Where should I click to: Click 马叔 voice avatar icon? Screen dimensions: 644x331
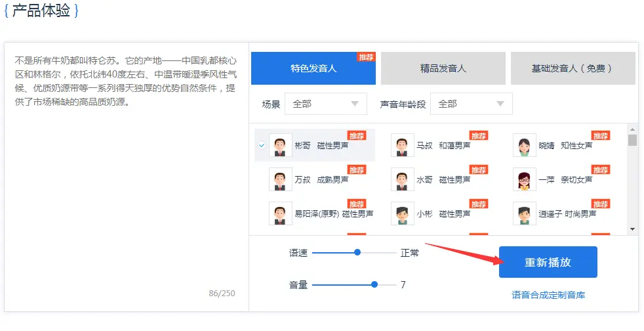[x=403, y=145]
